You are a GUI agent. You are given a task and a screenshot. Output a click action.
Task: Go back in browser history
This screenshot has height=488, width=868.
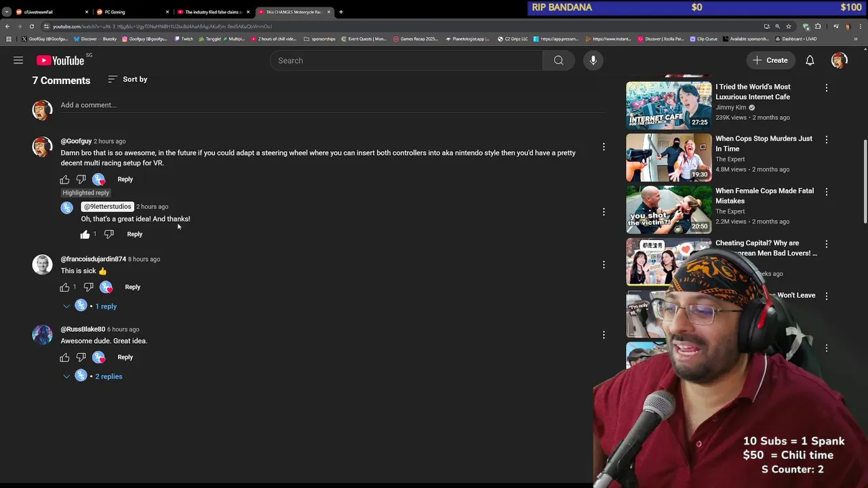pos(7,26)
